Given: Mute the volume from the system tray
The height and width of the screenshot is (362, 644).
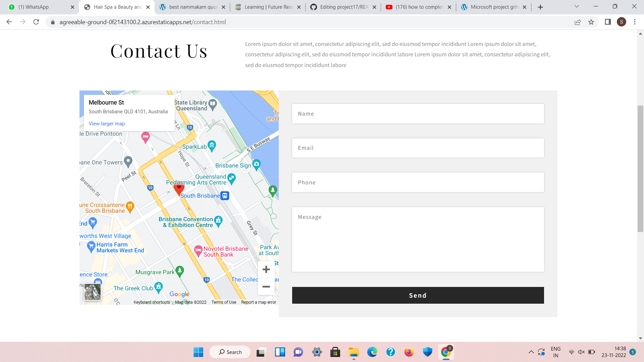Looking at the screenshot, I should 581,352.
